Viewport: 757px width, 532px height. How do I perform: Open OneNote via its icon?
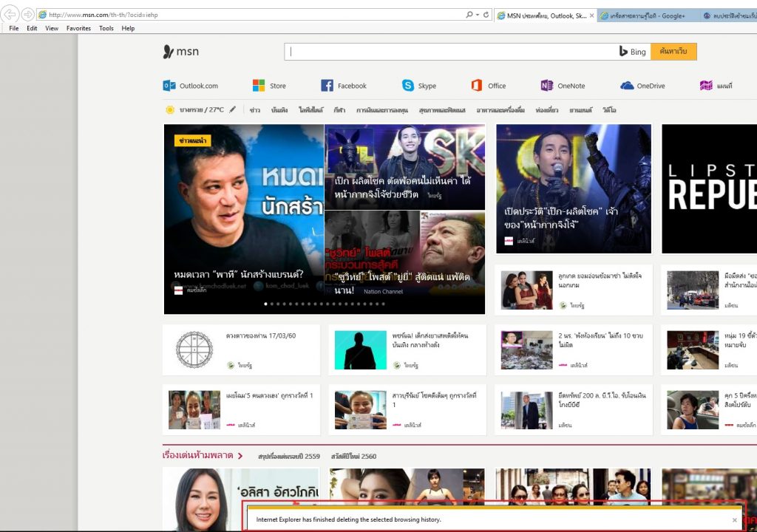[x=546, y=85]
